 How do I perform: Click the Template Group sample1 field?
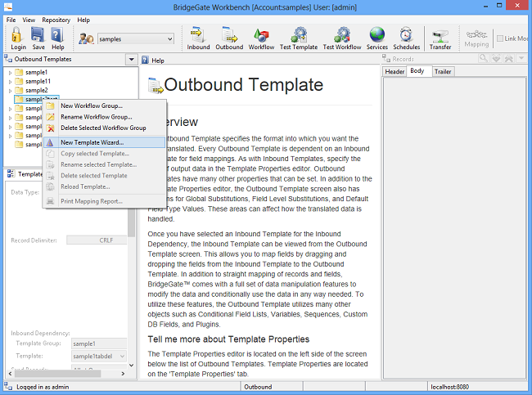[99, 343]
